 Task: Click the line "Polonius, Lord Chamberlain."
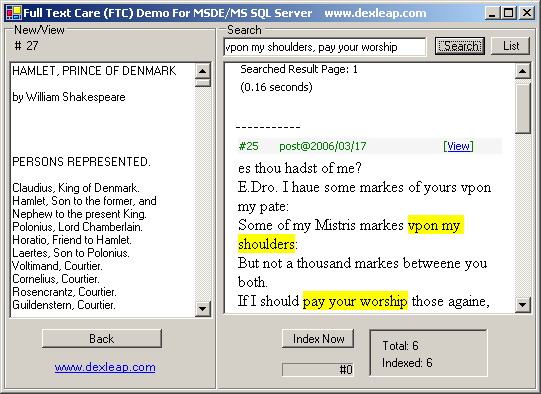coord(77,227)
